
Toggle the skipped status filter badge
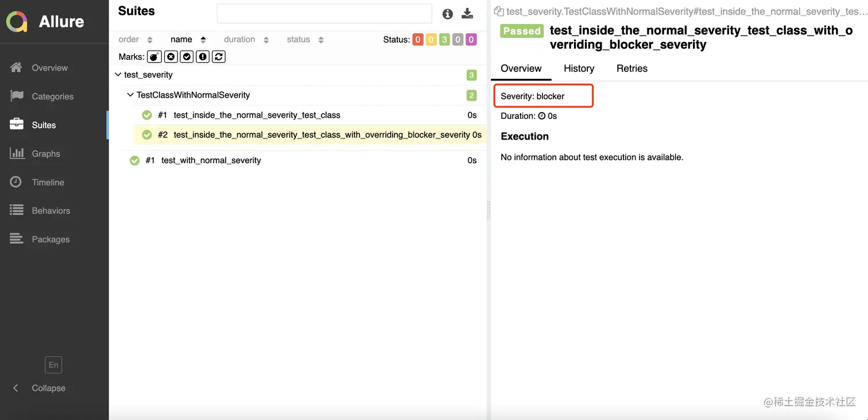(458, 40)
